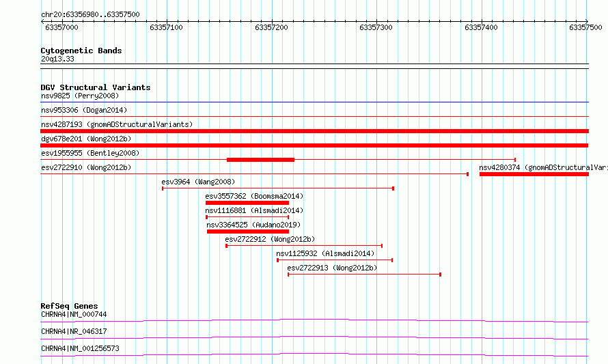Click the nsv1116881 variant line
608x364 pixels.
247,217
